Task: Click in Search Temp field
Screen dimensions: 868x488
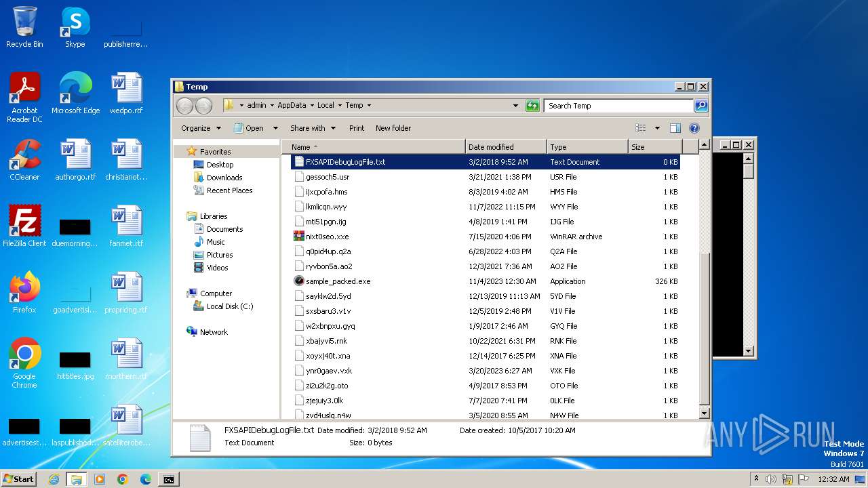Action: 619,106
